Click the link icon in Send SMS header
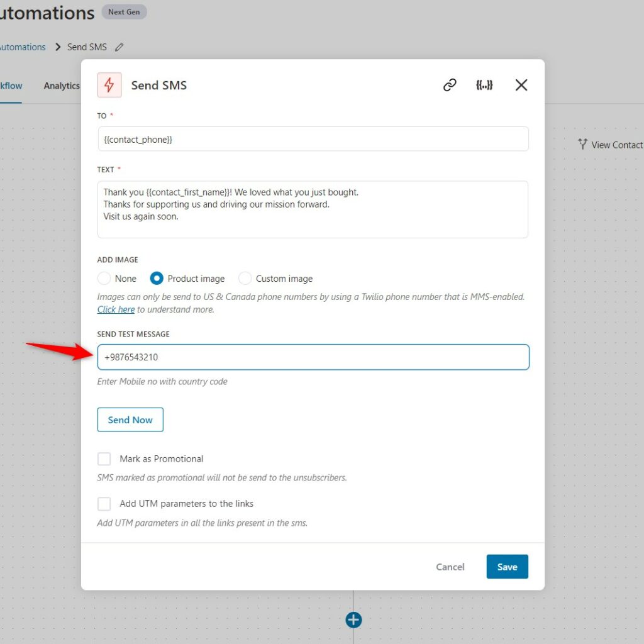 click(x=450, y=85)
